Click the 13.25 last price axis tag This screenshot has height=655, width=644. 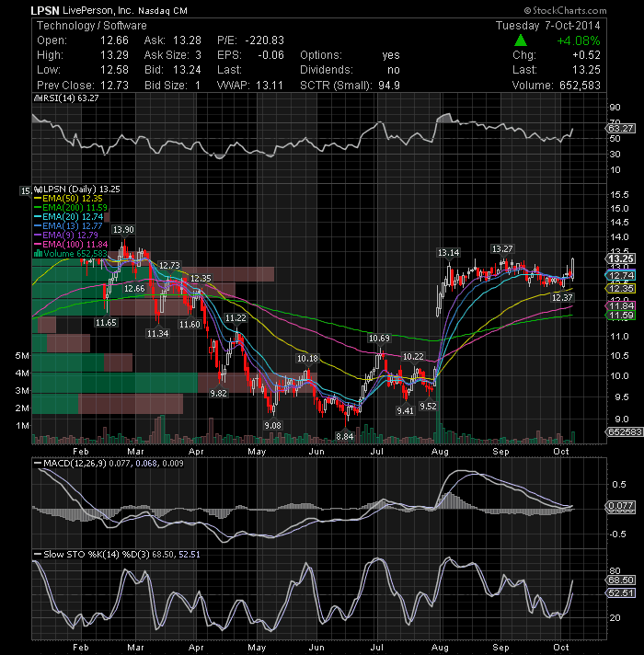[621, 259]
